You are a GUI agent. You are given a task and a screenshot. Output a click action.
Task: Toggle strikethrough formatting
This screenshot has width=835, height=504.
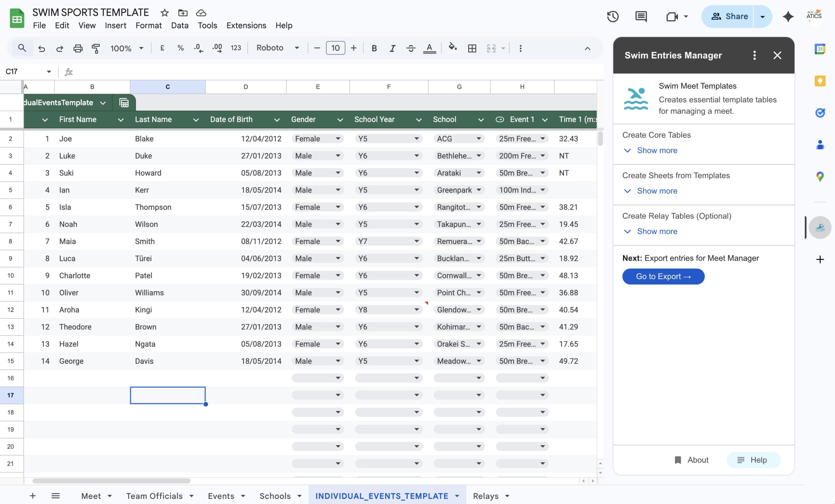(410, 48)
